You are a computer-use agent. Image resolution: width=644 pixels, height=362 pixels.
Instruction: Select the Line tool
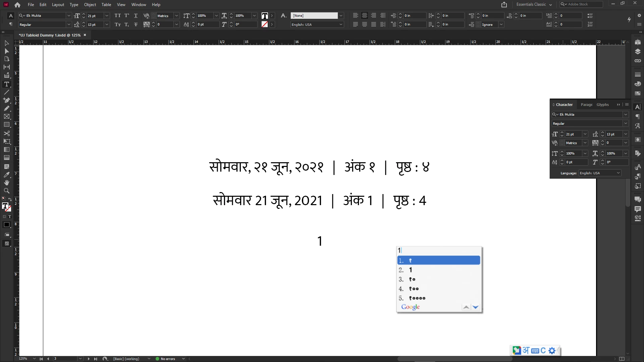click(x=6, y=92)
